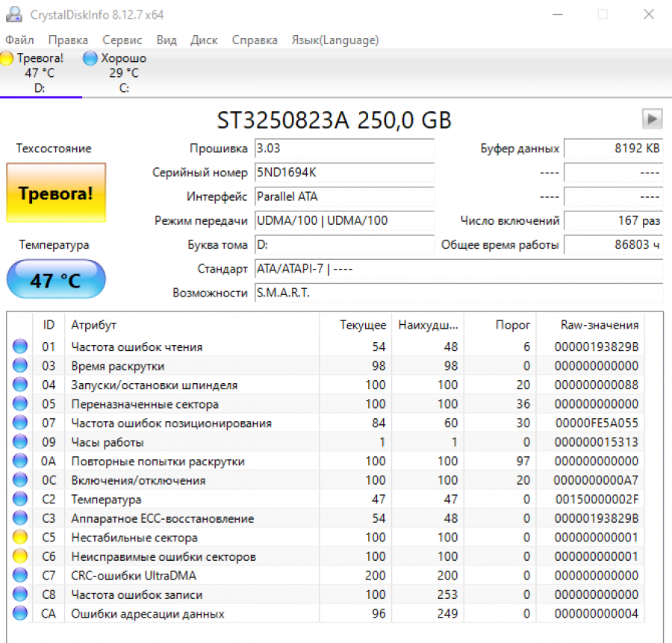Viewport: 672px width, 643px height.
Task: Click the blue status icon for disk C:
Action: [90, 58]
